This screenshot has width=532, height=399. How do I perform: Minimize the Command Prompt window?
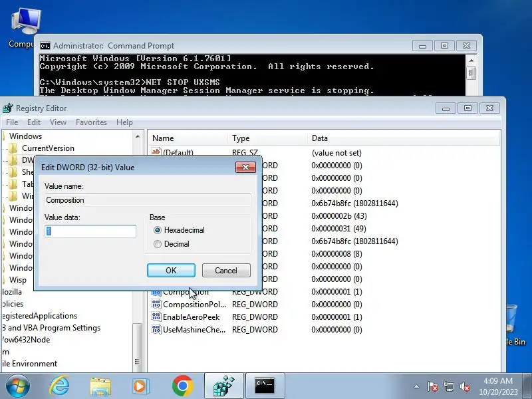point(422,46)
